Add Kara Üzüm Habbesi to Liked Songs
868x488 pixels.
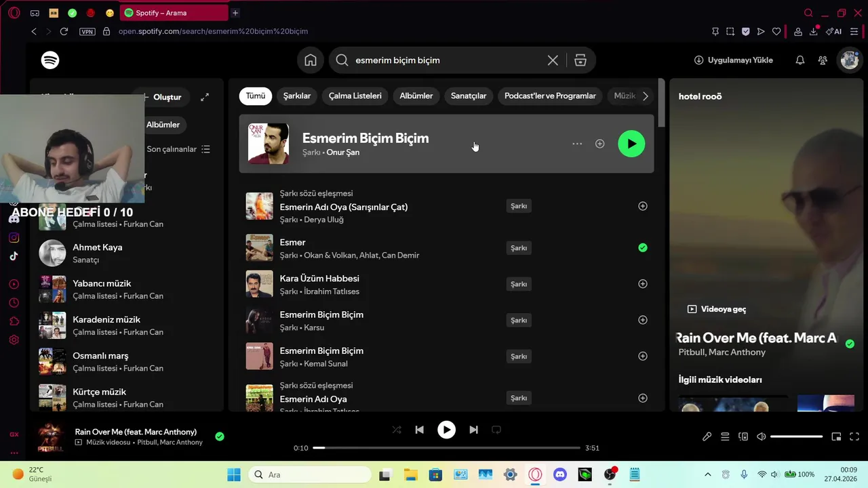[x=643, y=284]
